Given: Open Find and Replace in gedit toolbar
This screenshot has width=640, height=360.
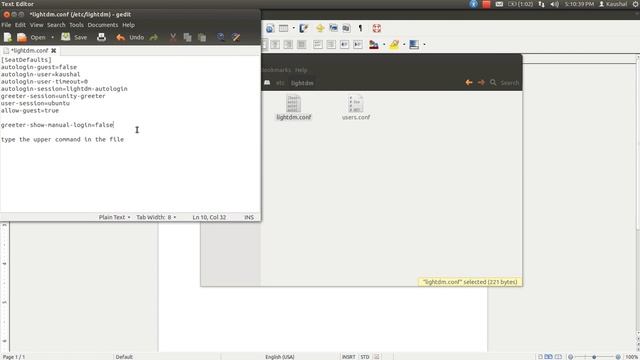Looking at the screenshot, I should pos(236,38).
